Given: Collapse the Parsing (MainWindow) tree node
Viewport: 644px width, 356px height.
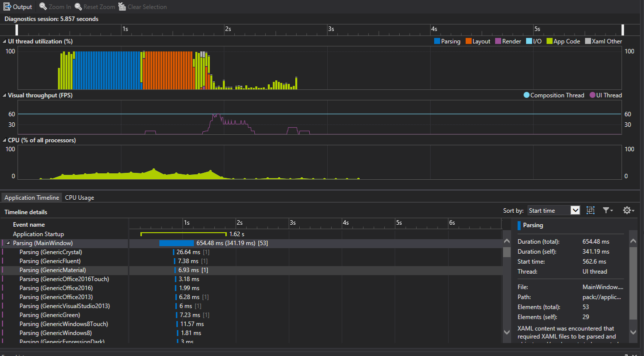Looking at the screenshot, I should [x=8, y=243].
